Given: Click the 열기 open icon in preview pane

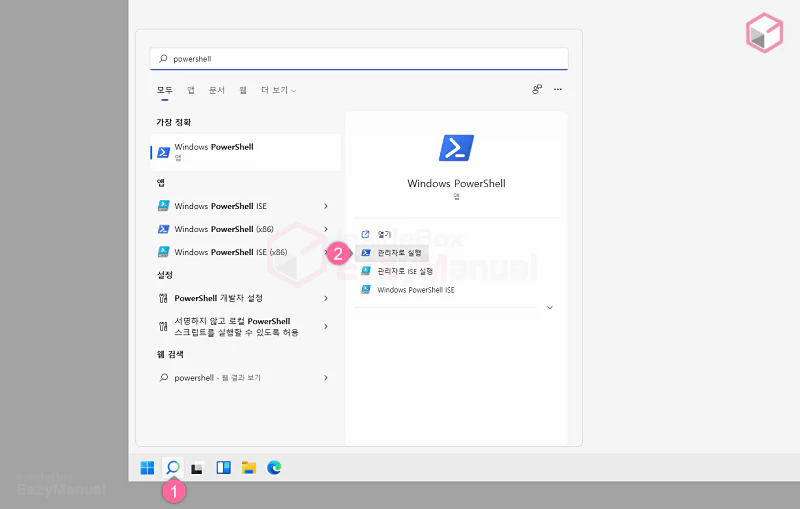Looking at the screenshot, I should [x=365, y=234].
